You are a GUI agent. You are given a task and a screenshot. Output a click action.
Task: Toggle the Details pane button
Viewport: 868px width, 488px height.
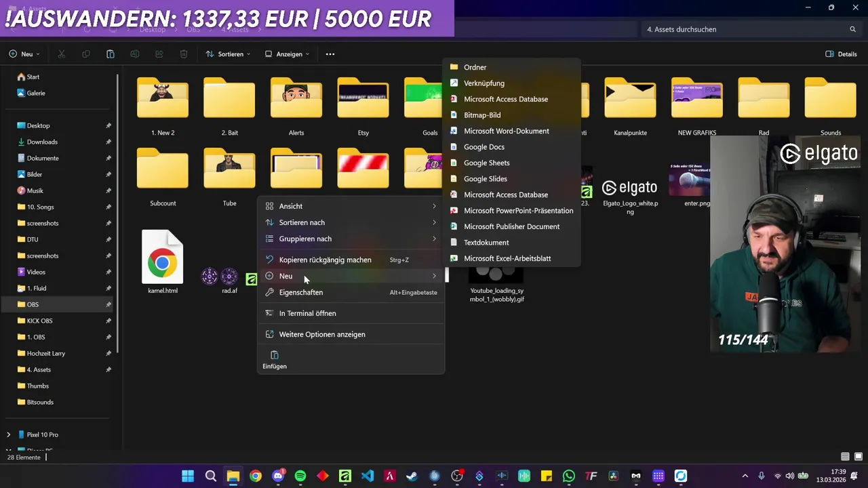point(841,54)
